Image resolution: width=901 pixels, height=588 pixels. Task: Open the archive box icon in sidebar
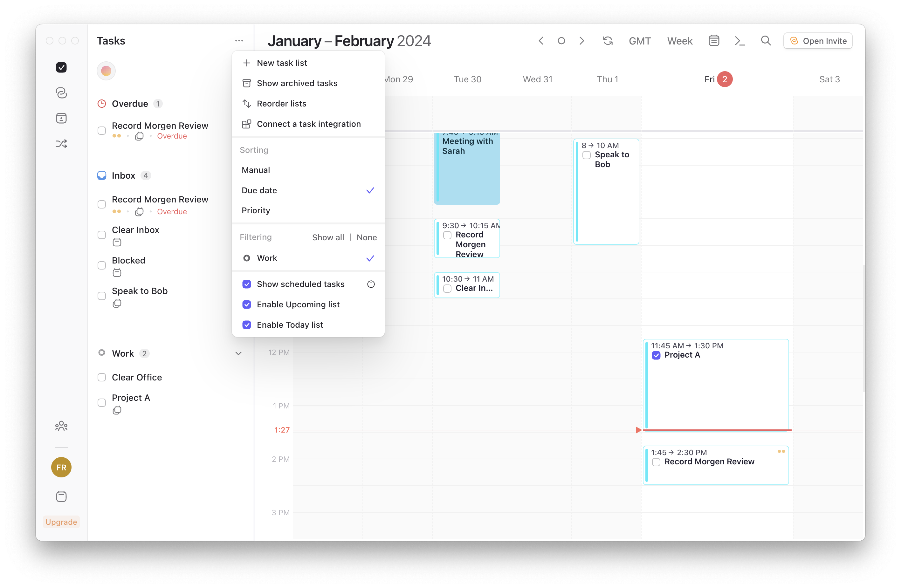[61, 118]
